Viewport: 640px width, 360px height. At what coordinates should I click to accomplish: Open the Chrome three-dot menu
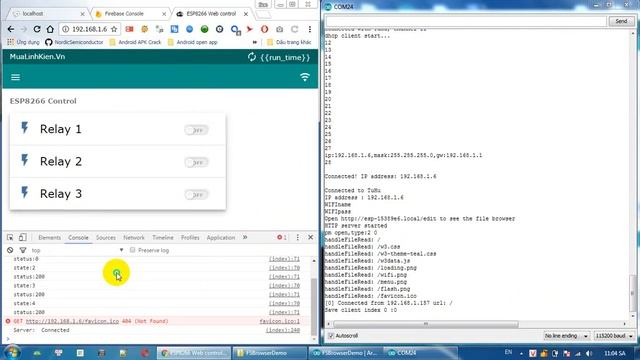[310, 29]
